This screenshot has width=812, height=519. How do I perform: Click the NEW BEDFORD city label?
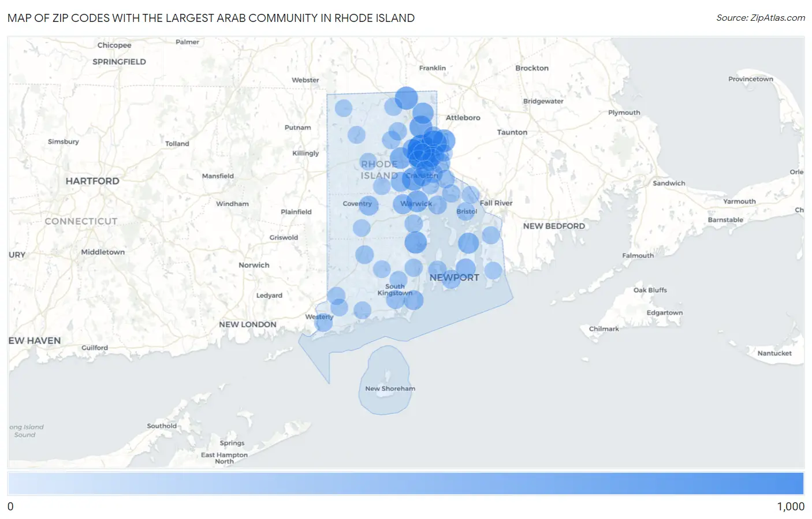coord(554,226)
